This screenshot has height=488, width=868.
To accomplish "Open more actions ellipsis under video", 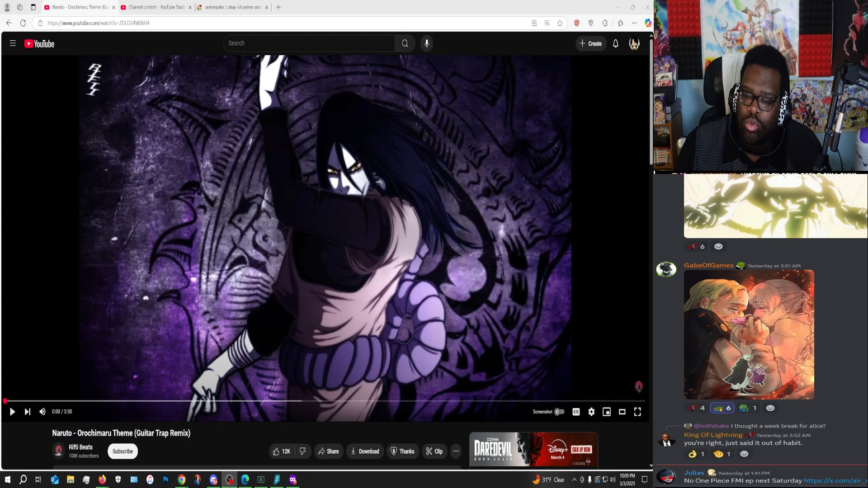I will click(456, 451).
